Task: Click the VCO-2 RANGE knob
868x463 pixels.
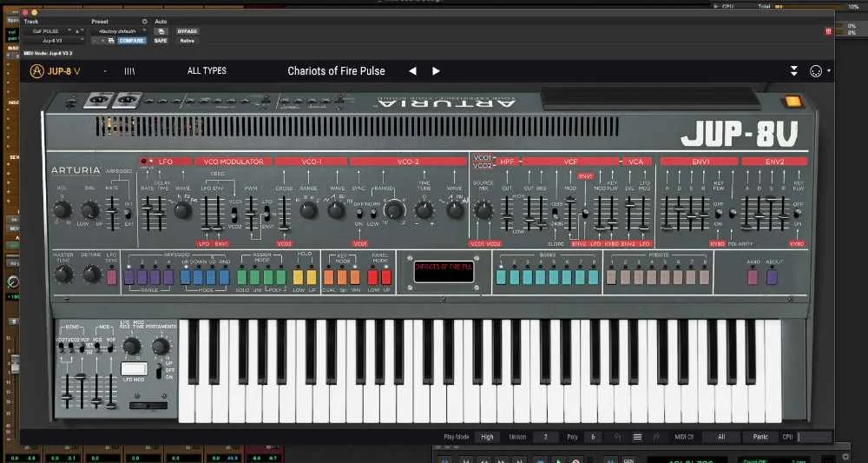Action: coord(394,210)
